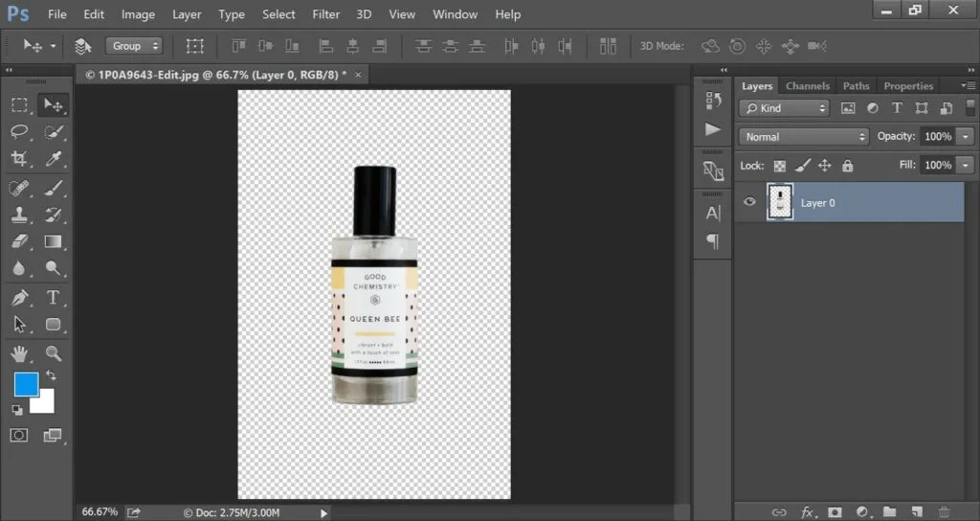Select the Horizontal Type tool
The image size is (980, 521).
[54, 298]
